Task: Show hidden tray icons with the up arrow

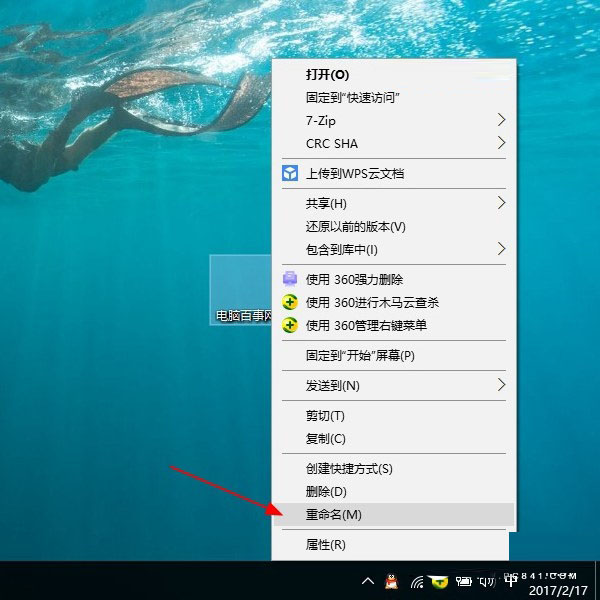Action: click(x=368, y=582)
